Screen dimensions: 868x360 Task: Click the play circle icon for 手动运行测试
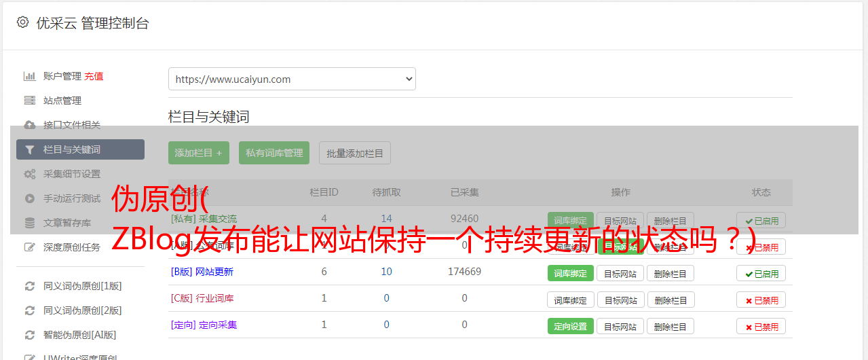pyautogui.click(x=29, y=198)
